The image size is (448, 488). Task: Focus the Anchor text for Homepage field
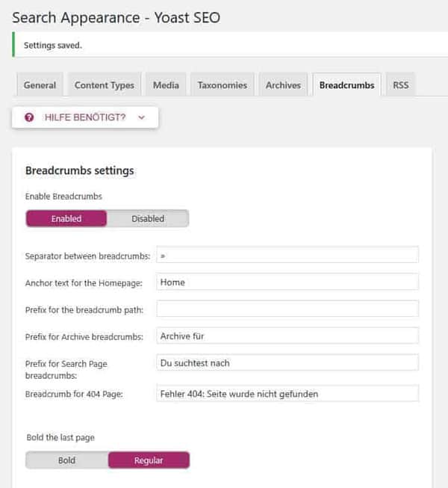[287, 282]
